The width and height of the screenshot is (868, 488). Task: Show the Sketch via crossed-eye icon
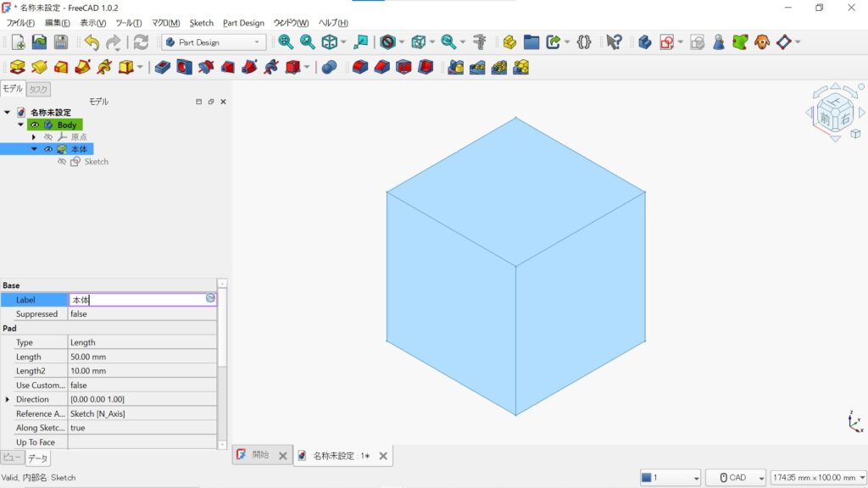(x=62, y=162)
